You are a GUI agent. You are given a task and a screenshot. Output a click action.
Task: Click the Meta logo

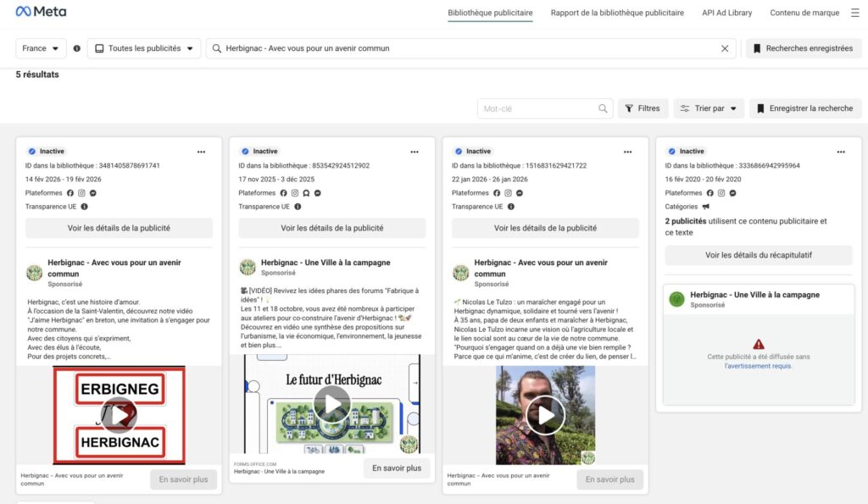tap(41, 12)
